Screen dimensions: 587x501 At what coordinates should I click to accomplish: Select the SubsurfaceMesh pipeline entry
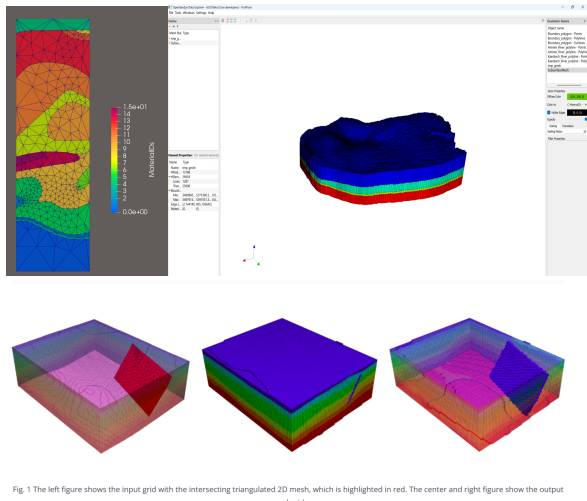(567, 70)
